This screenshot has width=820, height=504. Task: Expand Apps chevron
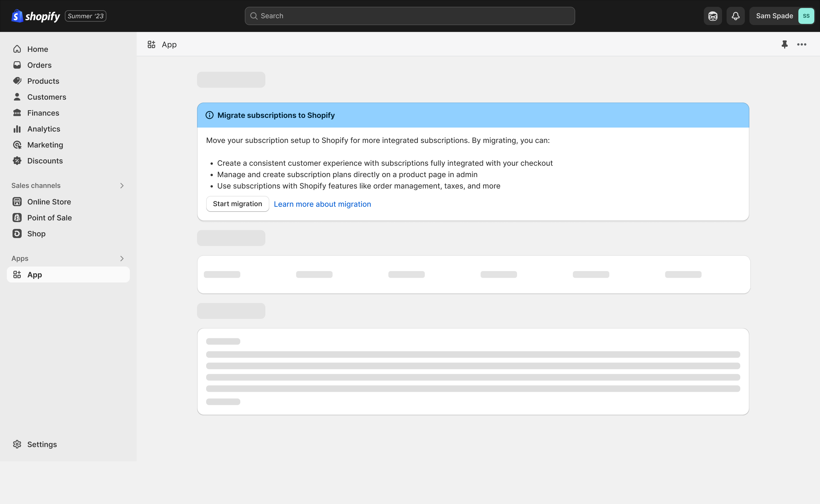122,259
